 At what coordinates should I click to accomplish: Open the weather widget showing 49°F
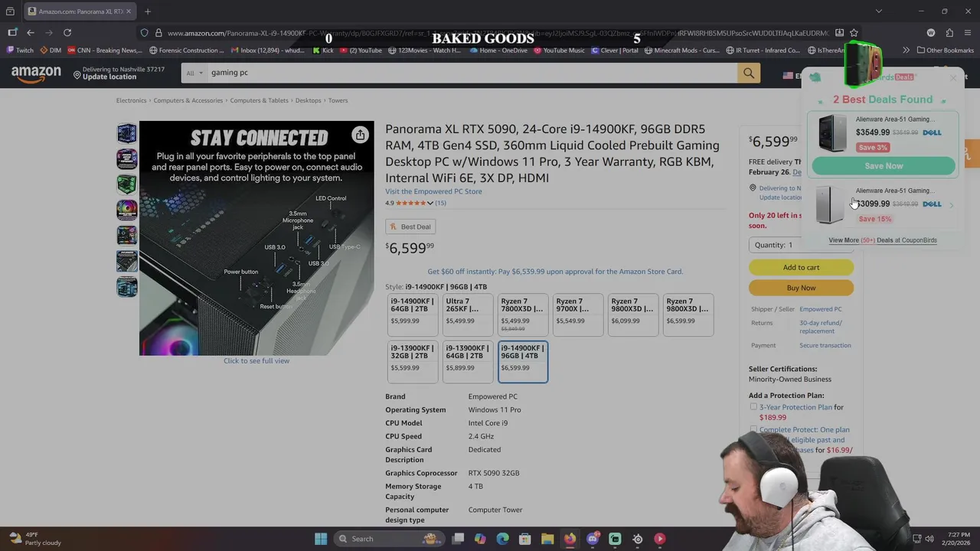[34, 539]
